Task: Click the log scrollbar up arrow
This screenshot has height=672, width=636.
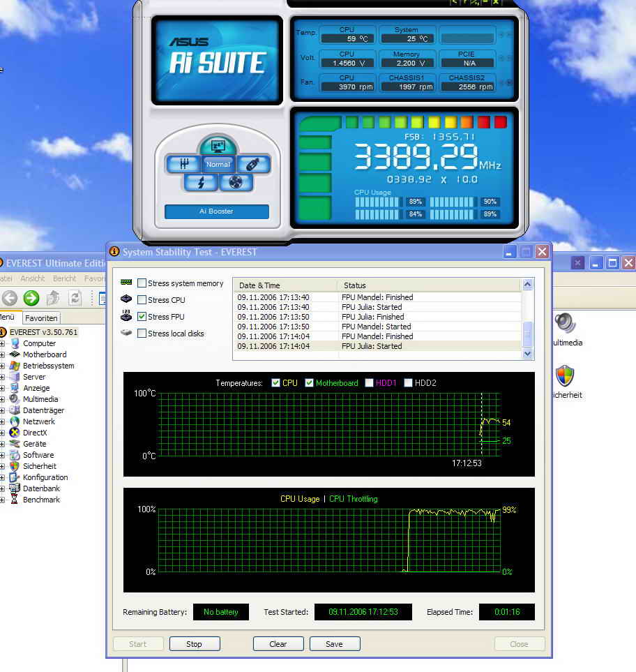Action: [528, 284]
